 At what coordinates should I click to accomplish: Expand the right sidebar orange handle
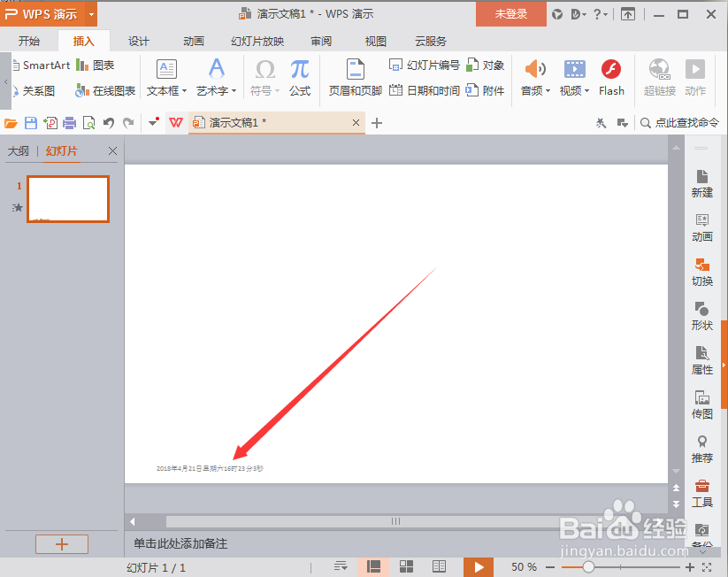coord(724,365)
